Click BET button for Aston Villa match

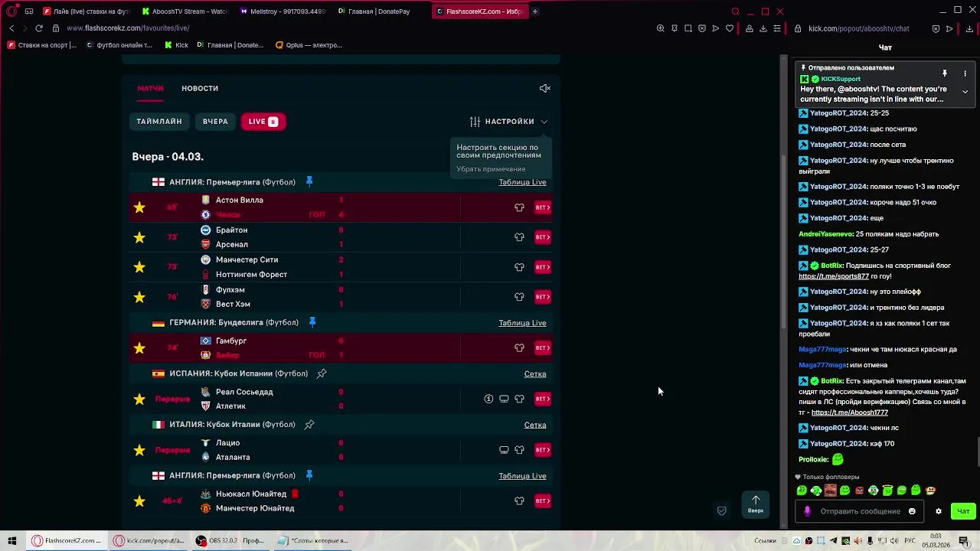[x=543, y=207]
